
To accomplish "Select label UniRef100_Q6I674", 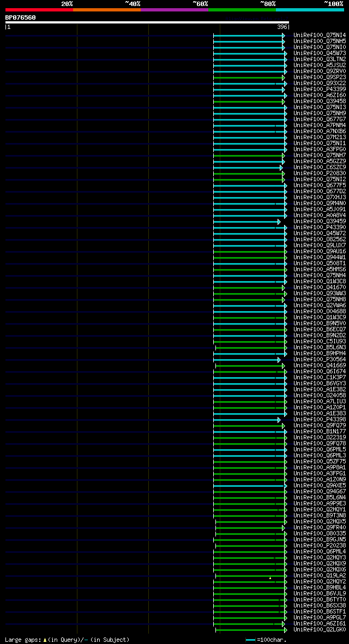I will pos(320,371).
